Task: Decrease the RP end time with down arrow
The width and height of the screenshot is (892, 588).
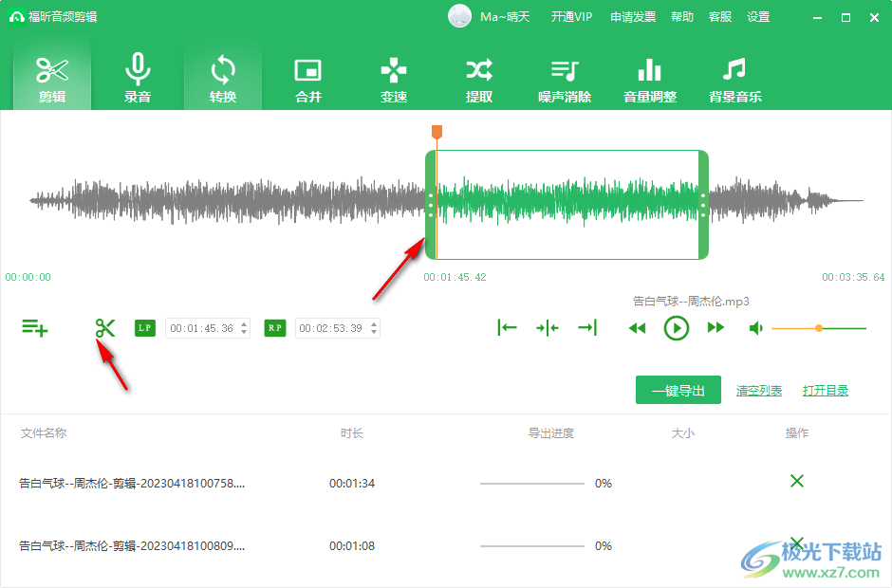Action: click(374, 332)
